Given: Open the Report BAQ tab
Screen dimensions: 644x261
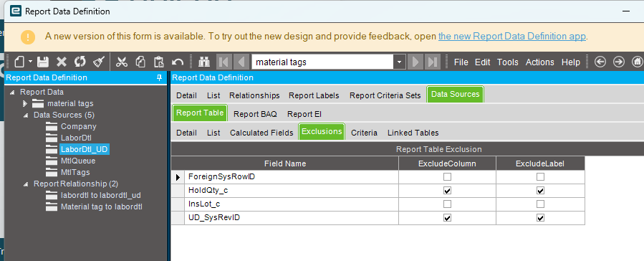Looking at the screenshot, I should click(255, 114).
